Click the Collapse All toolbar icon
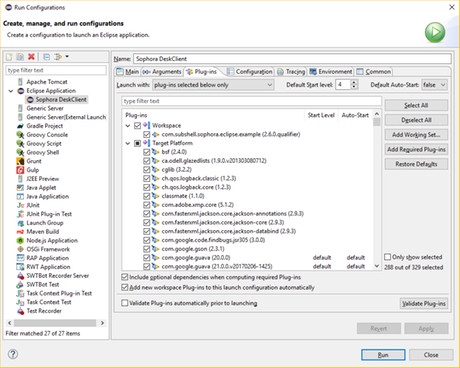The height and width of the screenshot is (368, 460). point(47,57)
